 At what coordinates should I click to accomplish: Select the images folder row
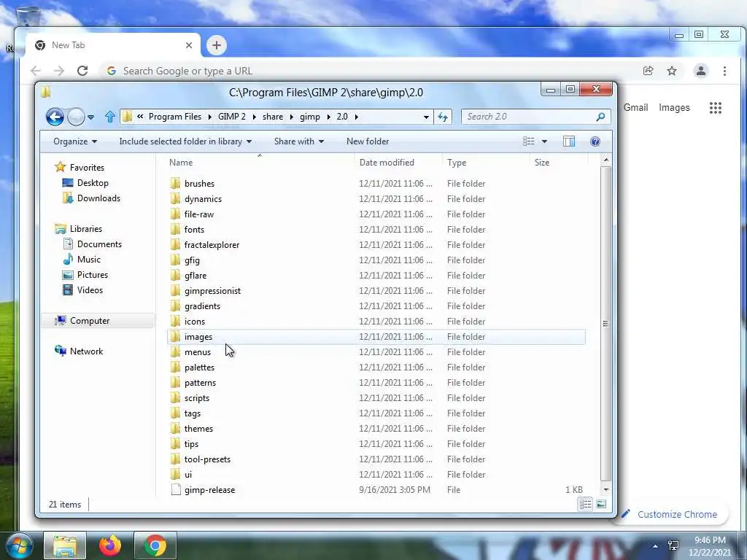click(x=376, y=337)
